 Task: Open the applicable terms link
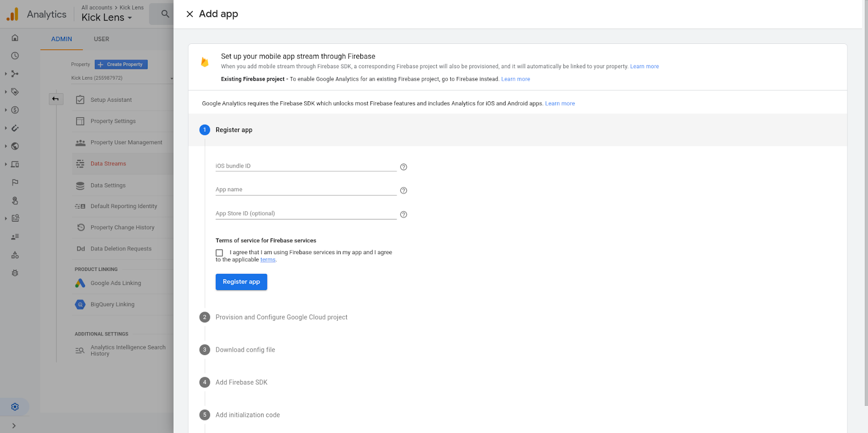click(x=268, y=260)
